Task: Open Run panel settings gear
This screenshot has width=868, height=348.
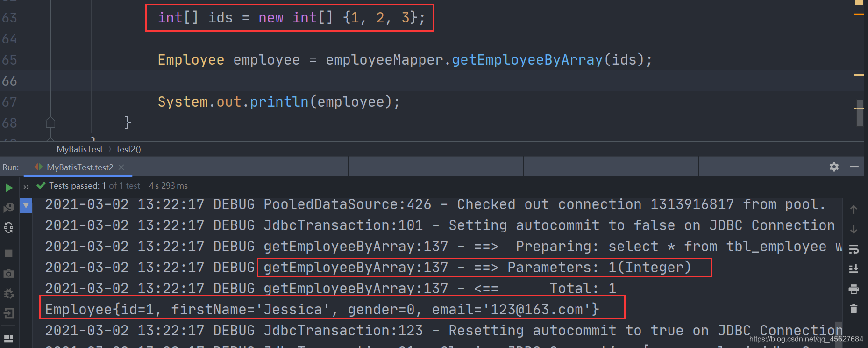Action: point(834,167)
